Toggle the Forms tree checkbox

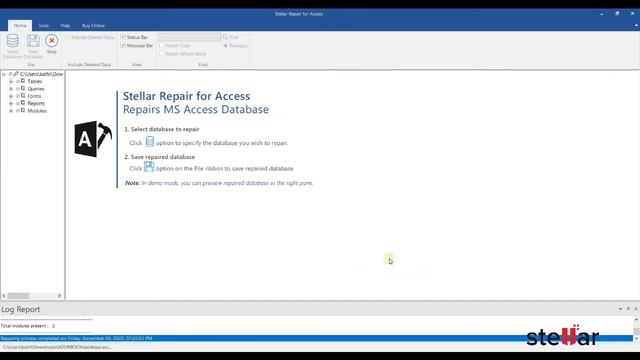pos(18,96)
